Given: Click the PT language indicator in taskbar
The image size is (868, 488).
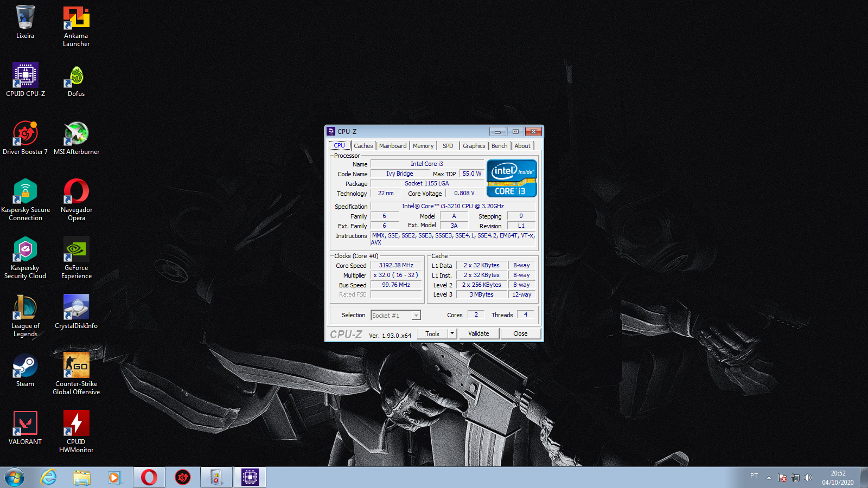Looking at the screenshot, I should coord(754,476).
